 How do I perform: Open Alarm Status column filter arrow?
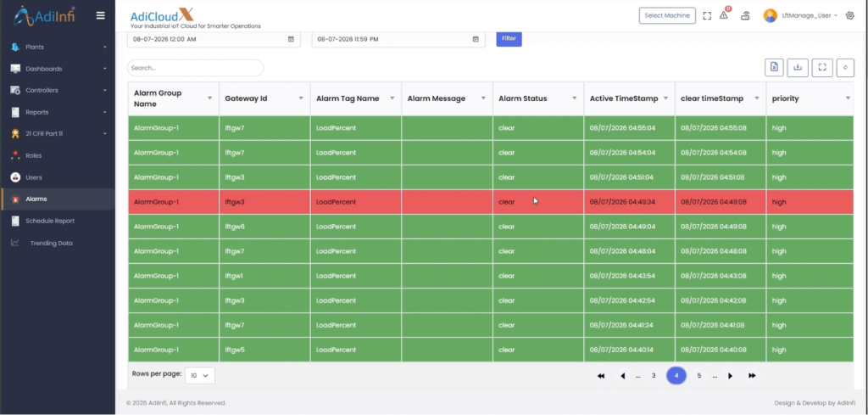click(x=575, y=98)
